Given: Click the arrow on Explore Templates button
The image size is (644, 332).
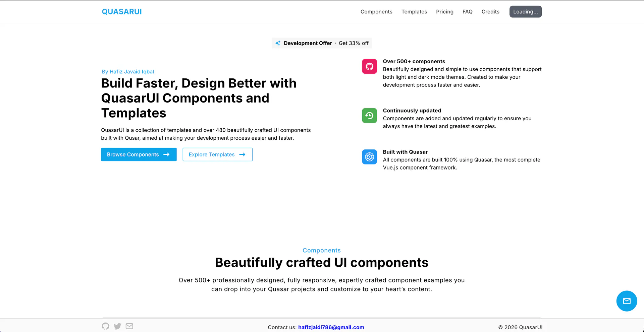Looking at the screenshot, I should [242, 154].
